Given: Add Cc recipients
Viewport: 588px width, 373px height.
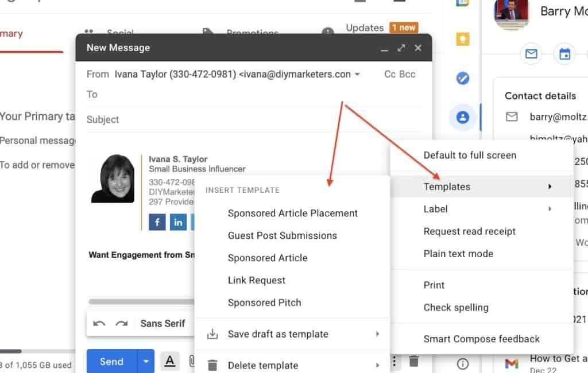Looking at the screenshot, I should [x=390, y=74].
